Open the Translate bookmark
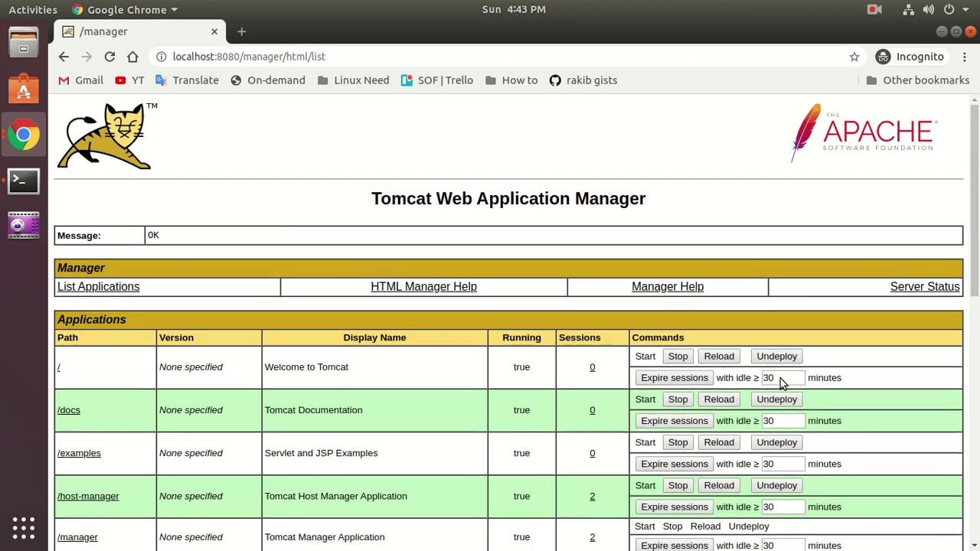 [187, 80]
